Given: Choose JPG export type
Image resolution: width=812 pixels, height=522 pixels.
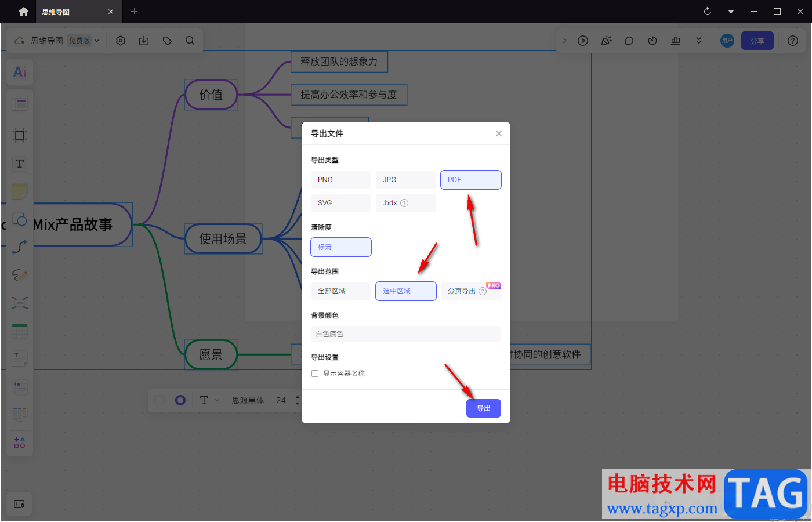Looking at the screenshot, I should [x=406, y=180].
